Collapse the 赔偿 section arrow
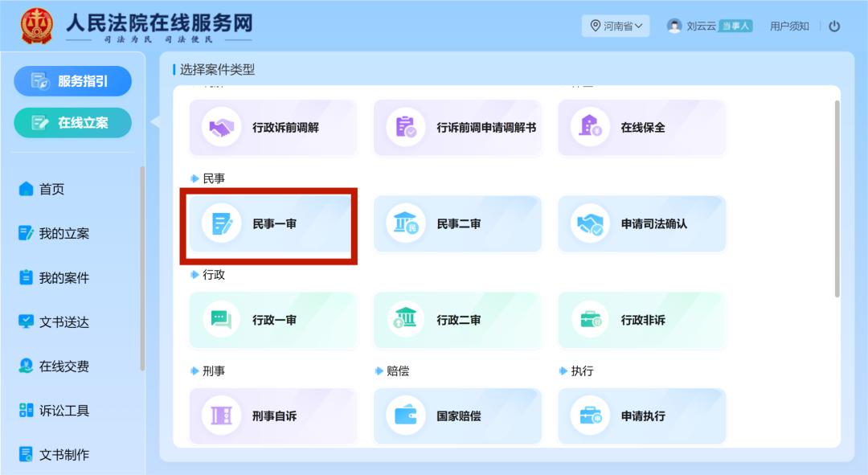Viewport: 868px width, 475px height. click(379, 371)
